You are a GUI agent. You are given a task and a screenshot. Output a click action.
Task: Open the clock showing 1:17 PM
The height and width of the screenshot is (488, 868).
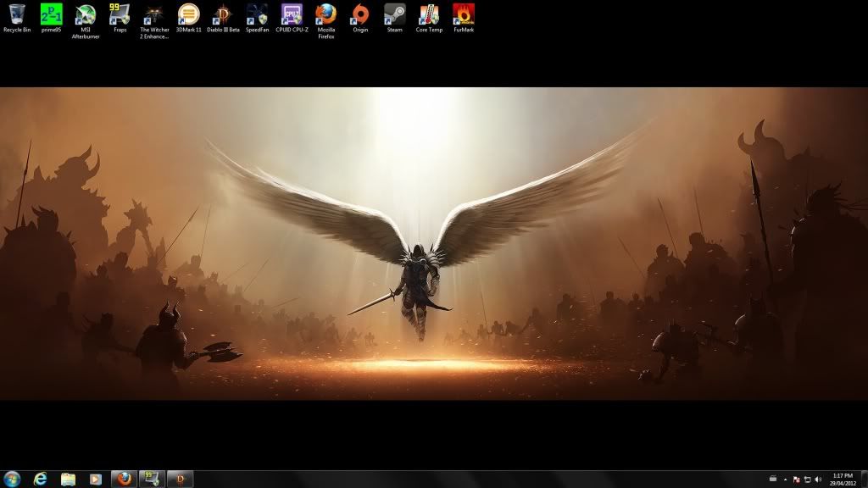pos(843,480)
